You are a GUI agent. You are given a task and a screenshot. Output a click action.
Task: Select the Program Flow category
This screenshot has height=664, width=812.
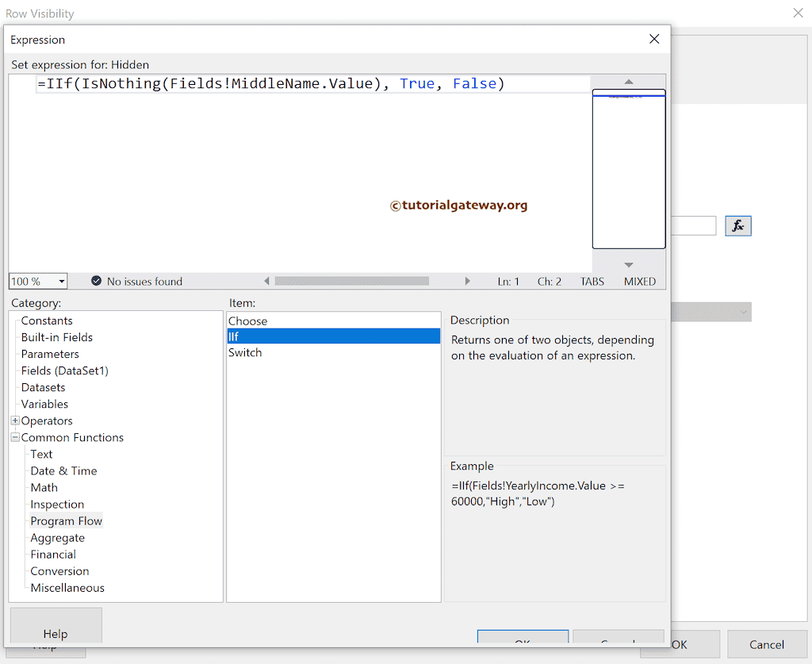tap(66, 520)
